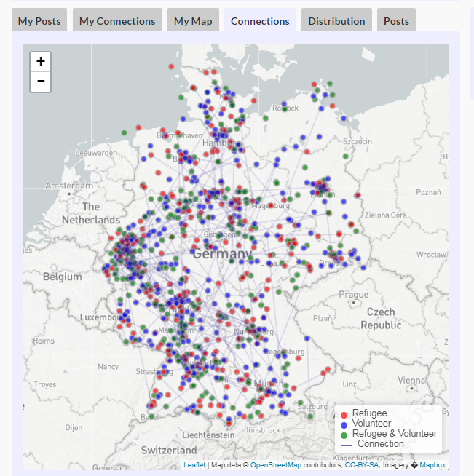This screenshot has height=476, width=474.
Task: Click the Connection line legend symbol
Action: coord(347,445)
